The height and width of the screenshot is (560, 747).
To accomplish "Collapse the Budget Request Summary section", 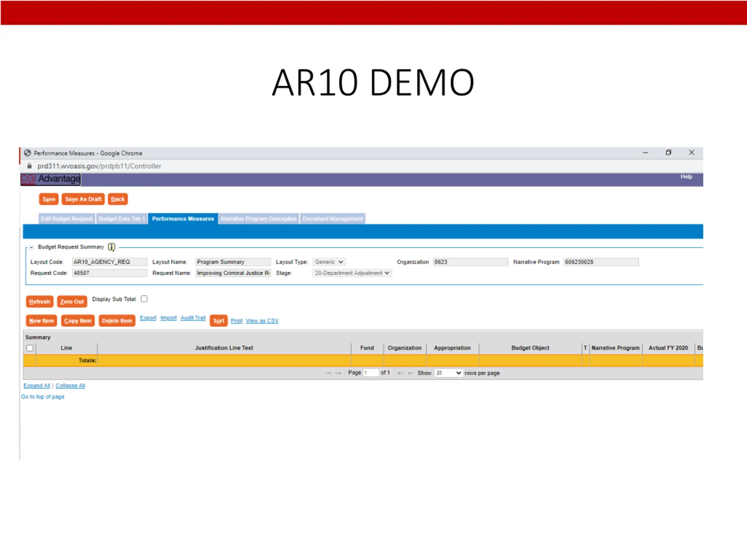I will tap(32, 247).
